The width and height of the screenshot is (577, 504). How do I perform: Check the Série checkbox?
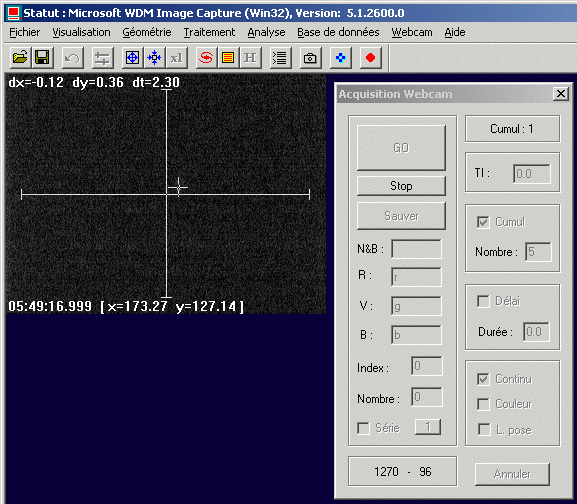click(364, 428)
